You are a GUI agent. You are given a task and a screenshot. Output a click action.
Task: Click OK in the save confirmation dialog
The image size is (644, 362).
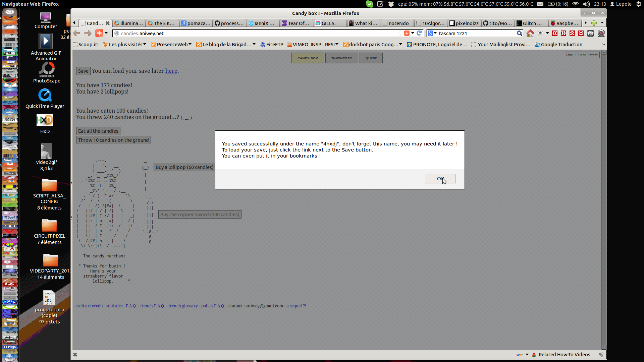(440, 179)
